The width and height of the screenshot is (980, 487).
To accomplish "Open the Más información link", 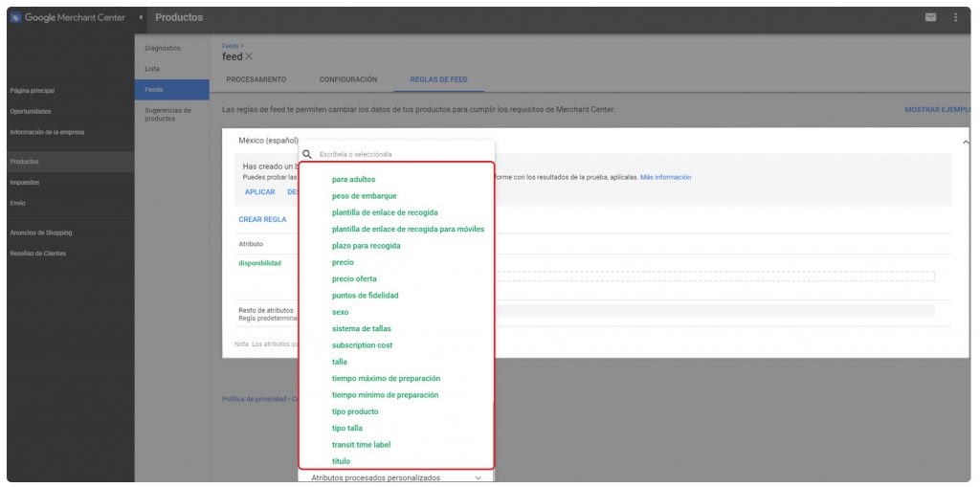I will (666, 177).
